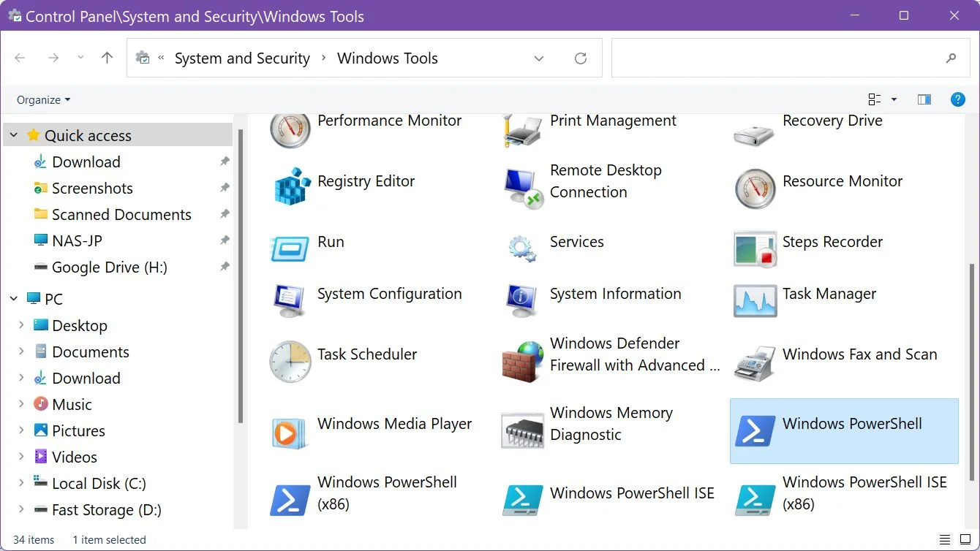This screenshot has width=980, height=551.
Task: Click the change your view button
Action: pos(875,99)
